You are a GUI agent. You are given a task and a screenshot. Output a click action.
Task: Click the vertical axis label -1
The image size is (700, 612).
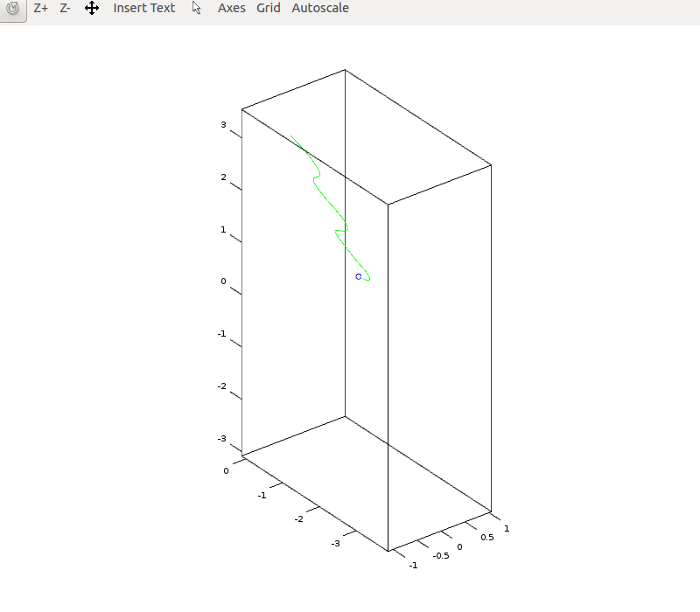click(x=221, y=334)
